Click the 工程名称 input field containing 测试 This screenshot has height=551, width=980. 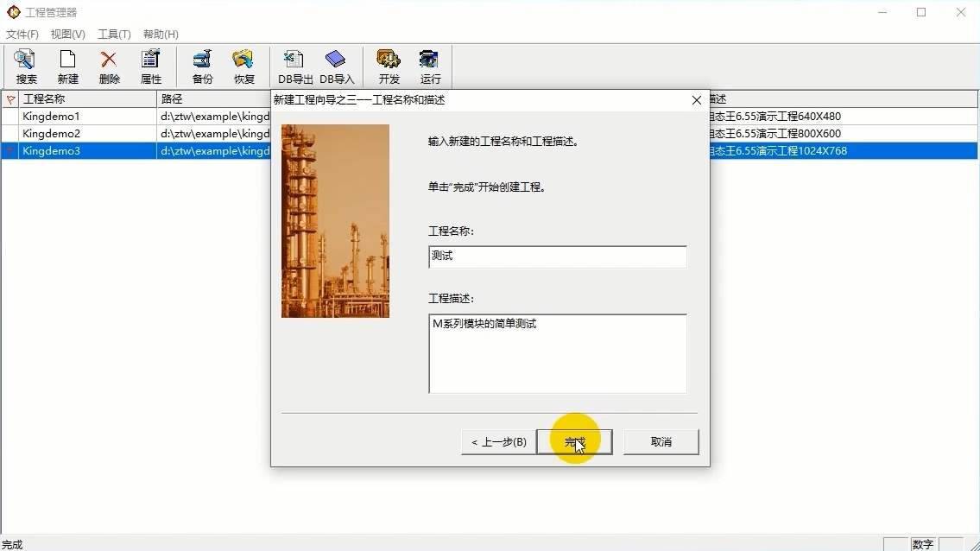558,257
